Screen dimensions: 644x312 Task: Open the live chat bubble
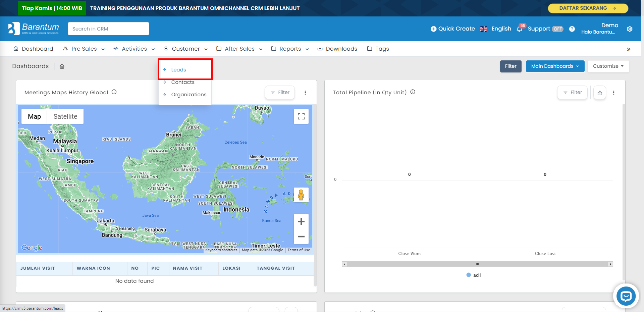pos(626,296)
